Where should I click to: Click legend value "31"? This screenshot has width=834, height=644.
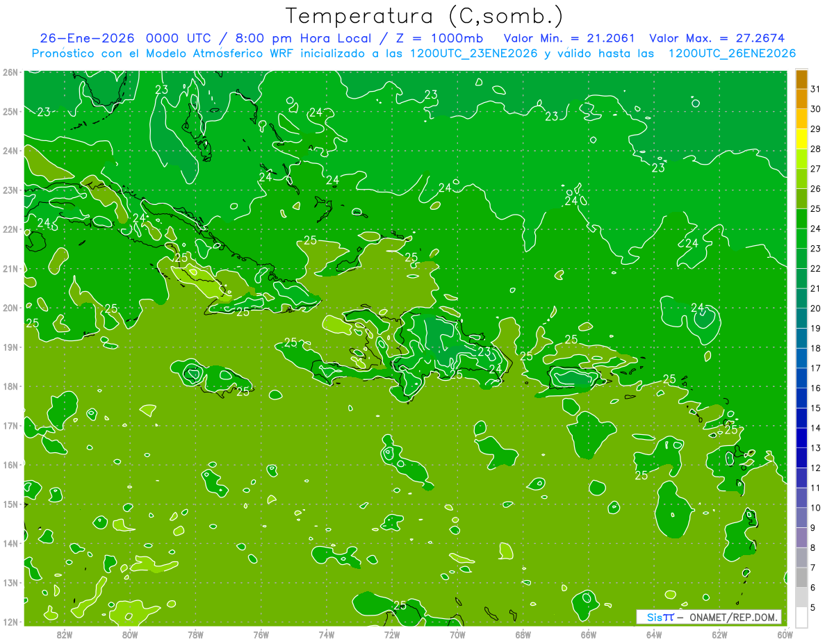[815, 89]
